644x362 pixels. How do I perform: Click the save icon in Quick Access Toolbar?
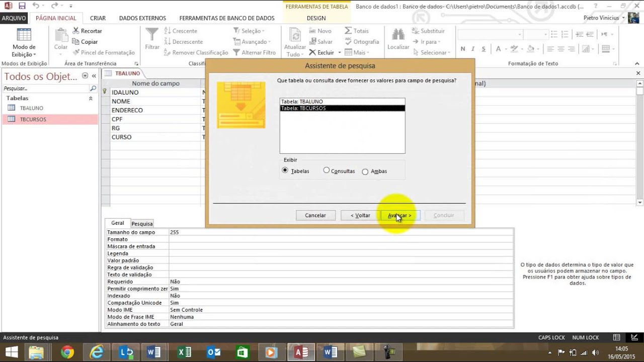(22, 6)
